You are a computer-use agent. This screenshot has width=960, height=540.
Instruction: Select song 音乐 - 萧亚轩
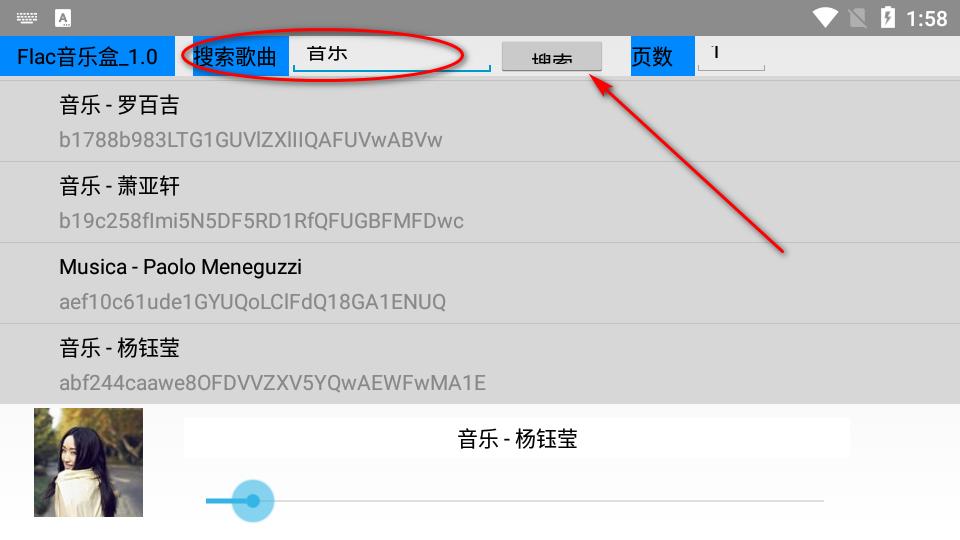480,202
